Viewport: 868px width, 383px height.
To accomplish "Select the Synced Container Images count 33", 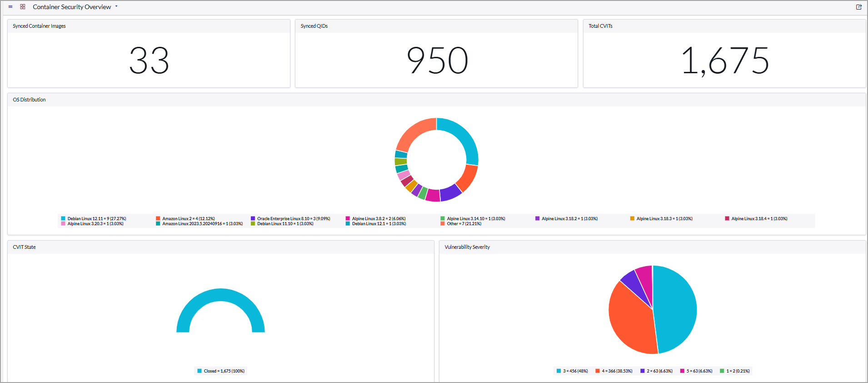I will (x=149, y=60).
